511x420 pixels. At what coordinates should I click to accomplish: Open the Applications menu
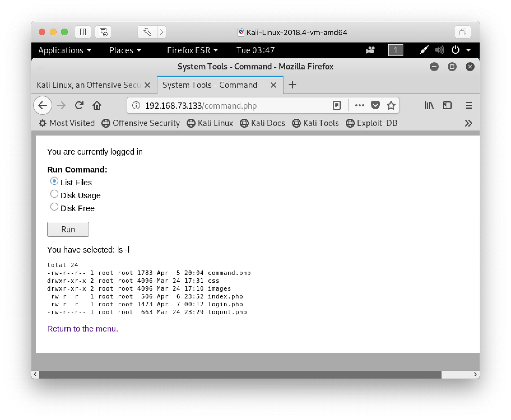[65, 50]
